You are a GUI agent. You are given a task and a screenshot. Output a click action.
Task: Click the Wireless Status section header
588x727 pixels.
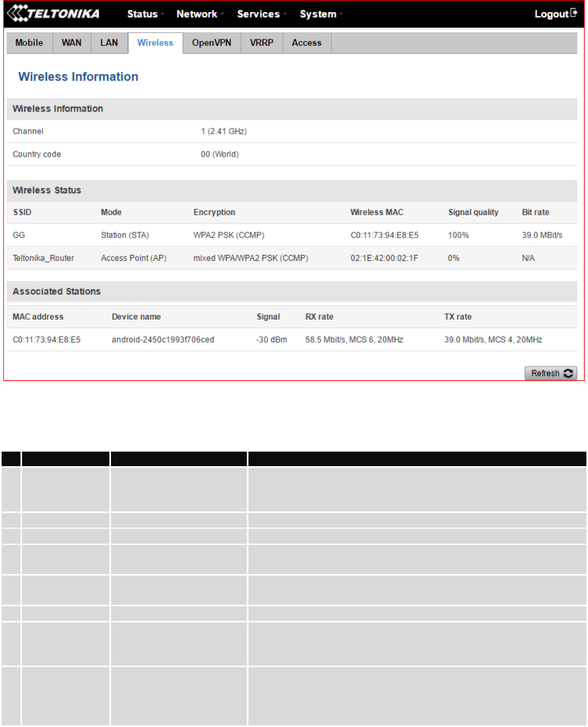292,190
